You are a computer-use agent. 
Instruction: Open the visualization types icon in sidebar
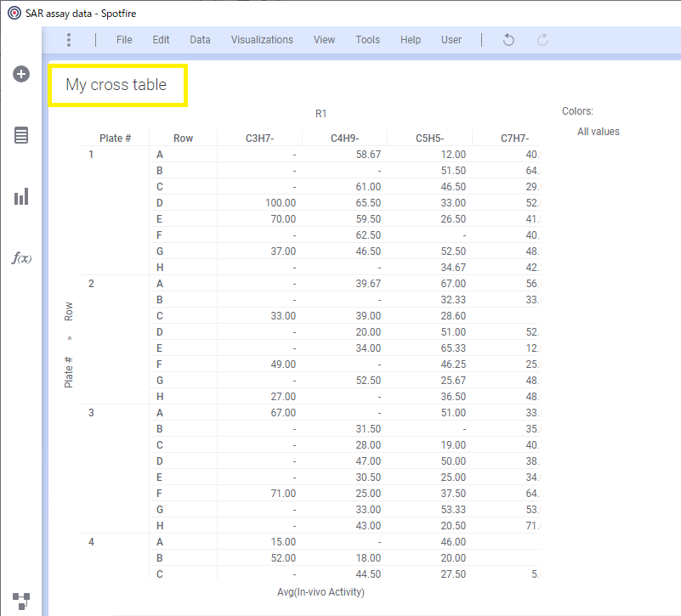(20, 196)
